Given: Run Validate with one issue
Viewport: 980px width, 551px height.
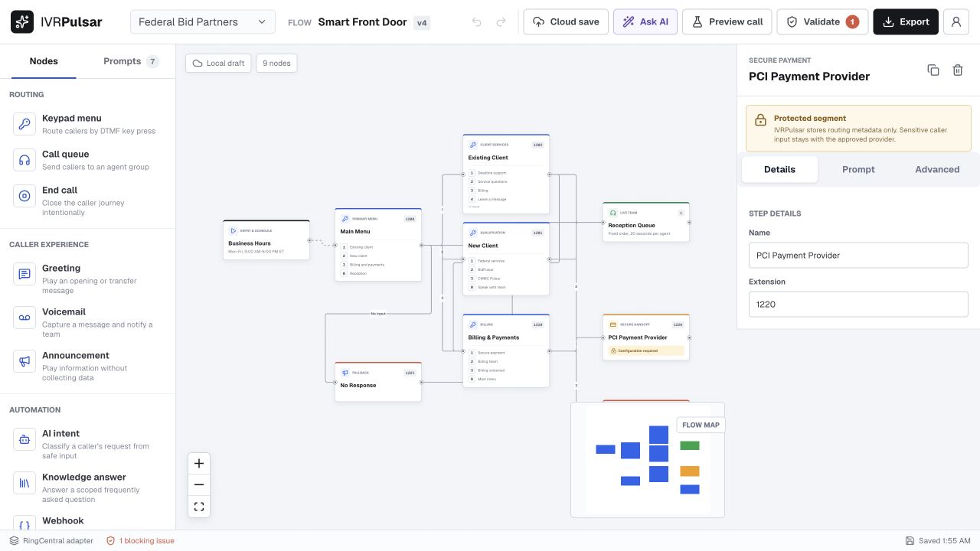Looking at the screenshot, I should (822, 22).
